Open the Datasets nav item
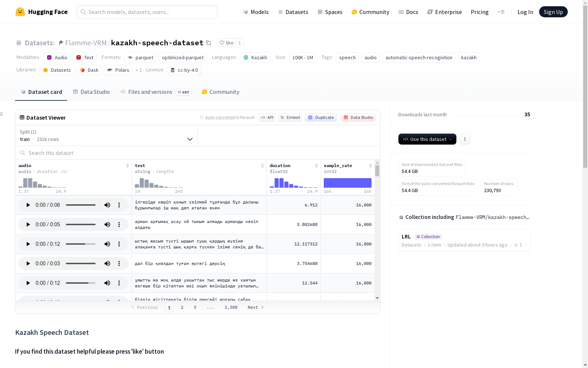The width and height of the screenshot is (588, 368). pos(293,12)
